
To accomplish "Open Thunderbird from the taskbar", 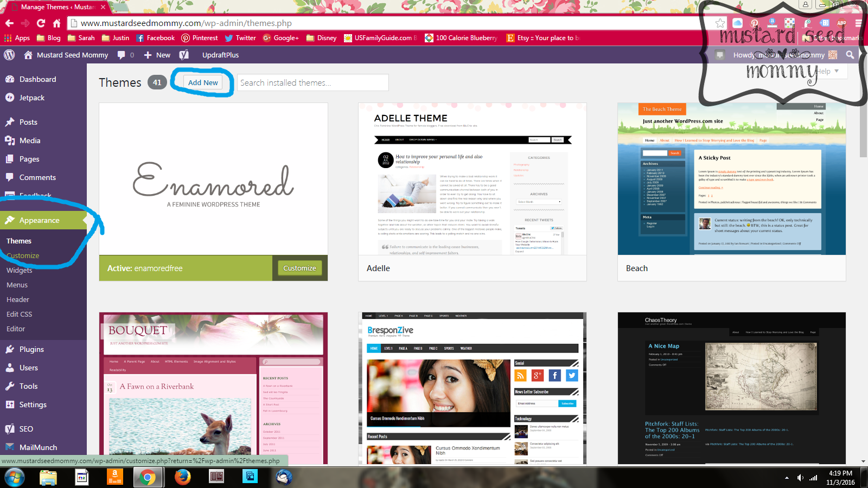I will coord(284,477).
